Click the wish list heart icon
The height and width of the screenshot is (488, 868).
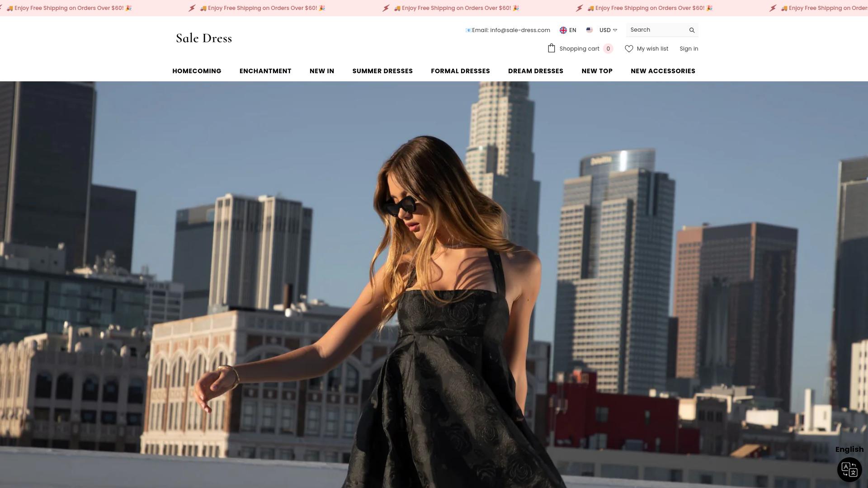pos(629,49)
